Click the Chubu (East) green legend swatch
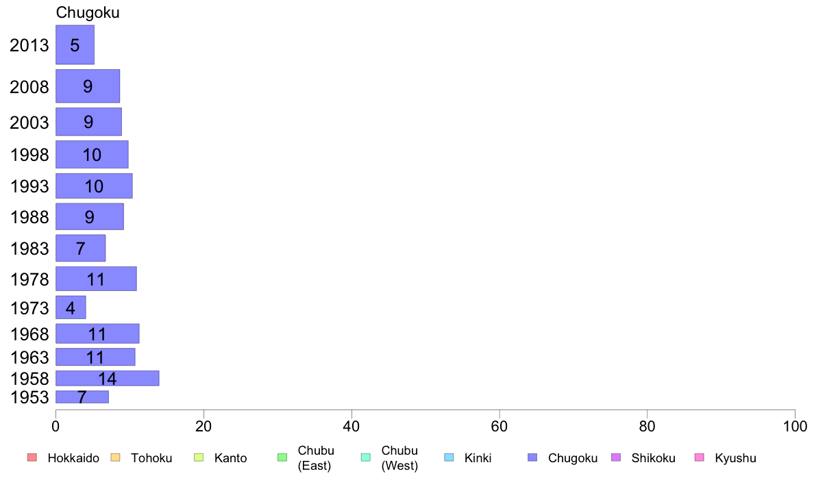 (282, 457)
